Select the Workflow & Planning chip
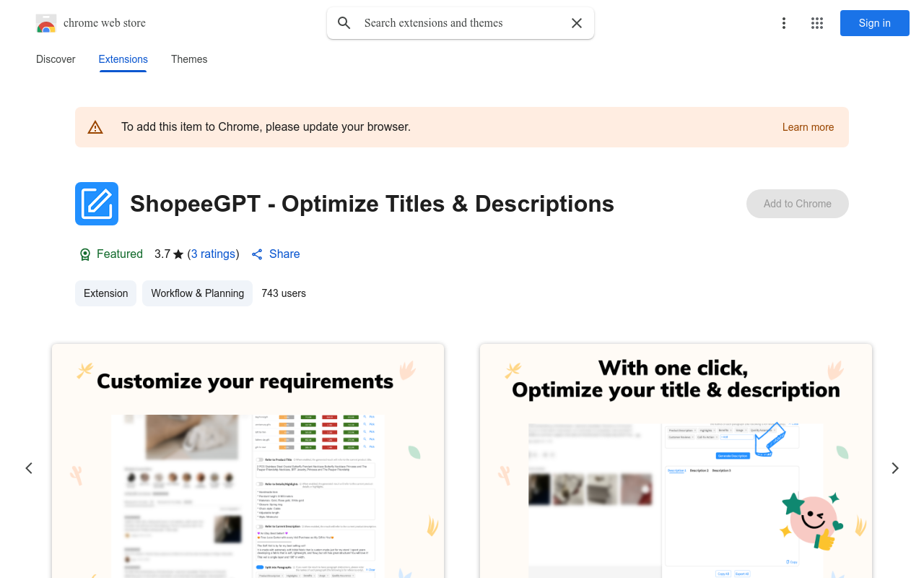 click(197, 293)
